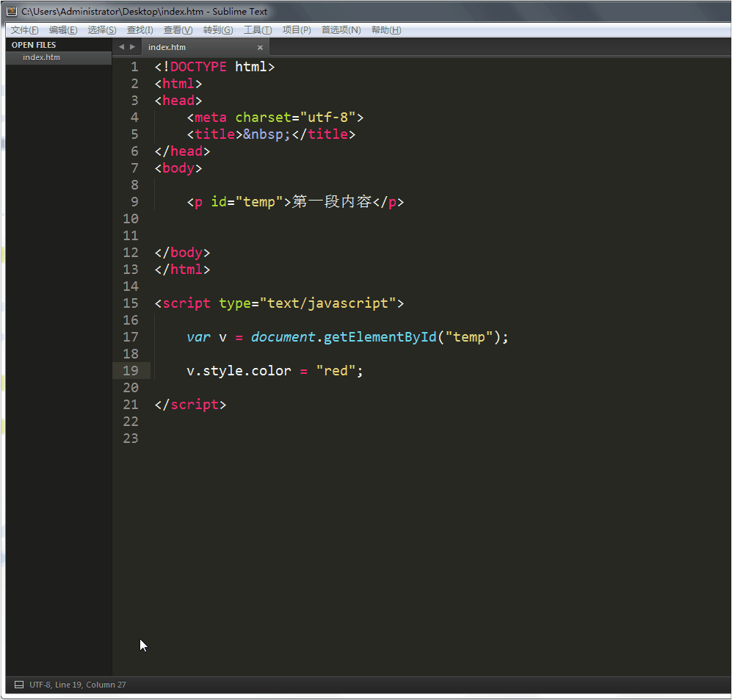
Task: Click the closing head tag on line 6
Action: (x=183, y=151)
